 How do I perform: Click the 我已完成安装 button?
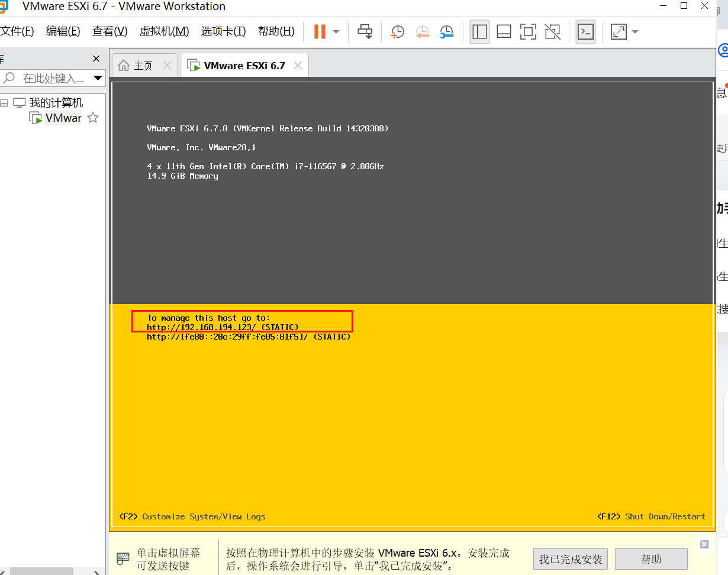[571, 559]
